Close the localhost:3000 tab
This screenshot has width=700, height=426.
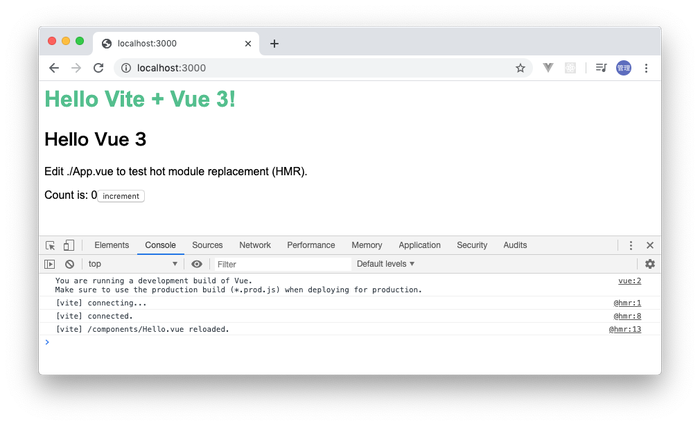248,43
